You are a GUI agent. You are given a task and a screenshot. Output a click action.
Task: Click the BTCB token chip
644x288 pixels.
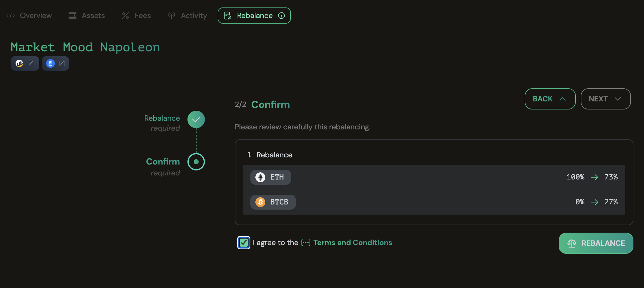coord(273,202)
